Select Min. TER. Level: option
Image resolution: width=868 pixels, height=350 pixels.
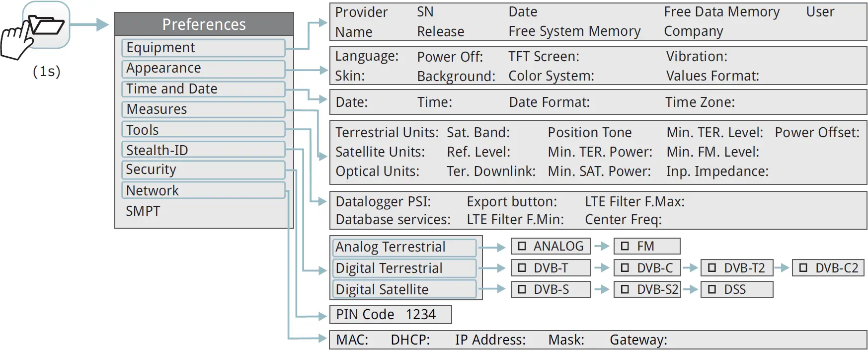click(715, 133)
